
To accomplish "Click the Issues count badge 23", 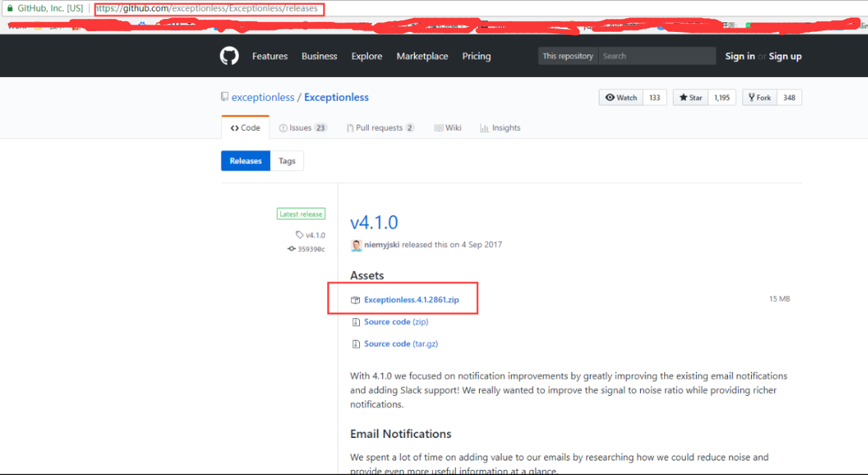I will 321,128.
